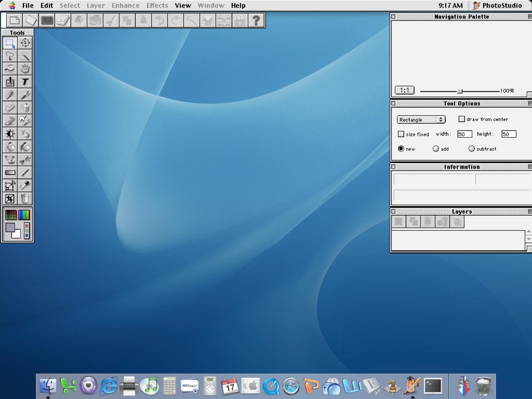Open help with the question mark icon
Viewport: 532px width, 399px height.
coord(256,20)
